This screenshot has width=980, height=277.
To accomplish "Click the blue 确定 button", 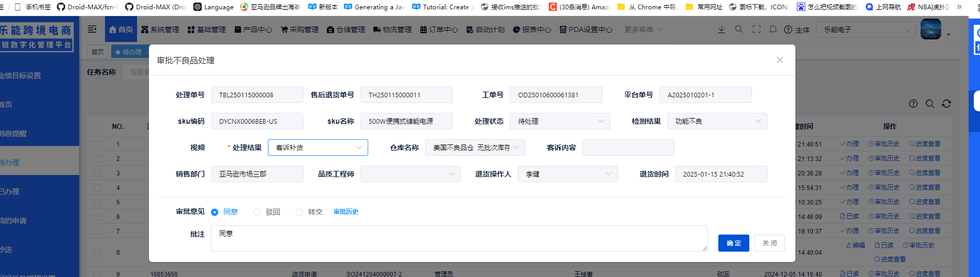I will (x=733, y=243).
